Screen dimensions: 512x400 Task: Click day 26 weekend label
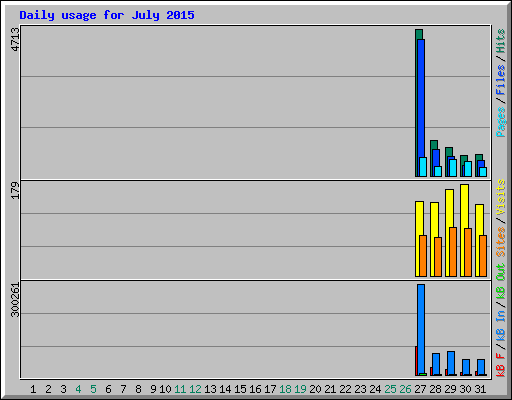pos(405,389)
